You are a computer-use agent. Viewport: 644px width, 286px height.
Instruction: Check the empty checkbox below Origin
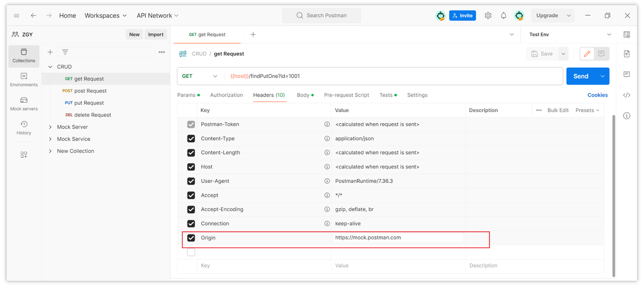click(x=191, y=252)
